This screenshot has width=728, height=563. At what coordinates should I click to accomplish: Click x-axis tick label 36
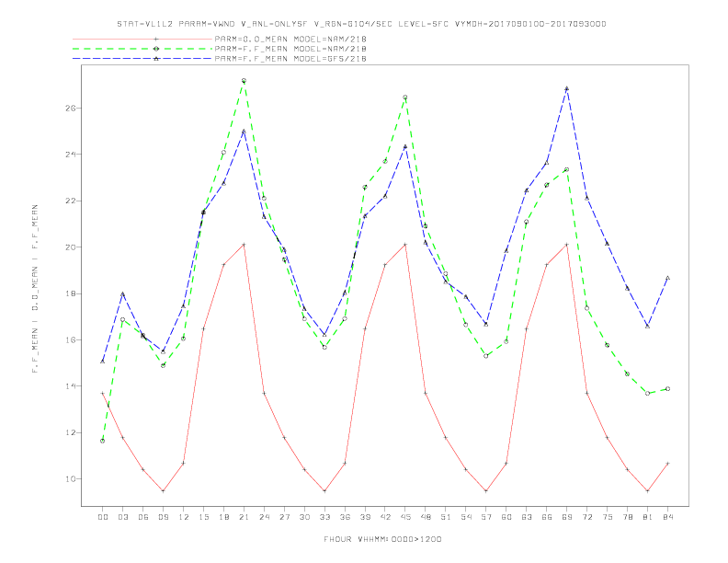[345, 517]
